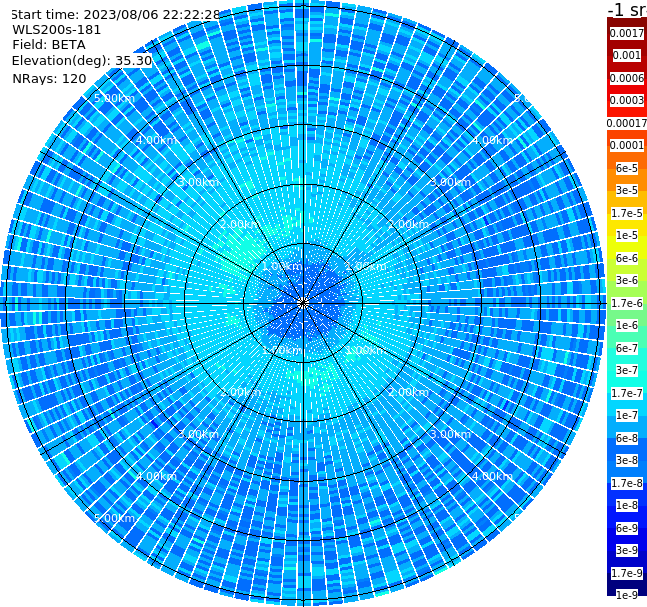Select the 3e-9 colorbar label
Image resolution: width=647 pixels, height=607 pixels.
click(x=627, y=550)
